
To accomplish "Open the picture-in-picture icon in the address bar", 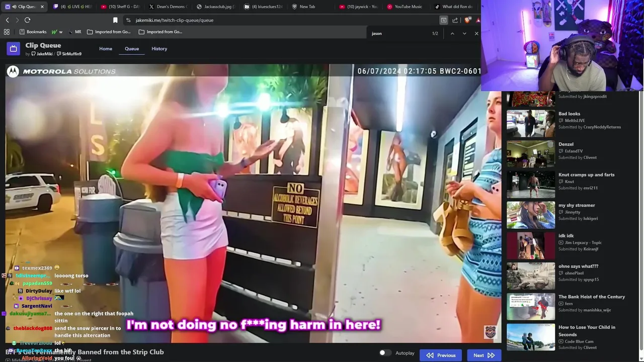I will point(443,20).
